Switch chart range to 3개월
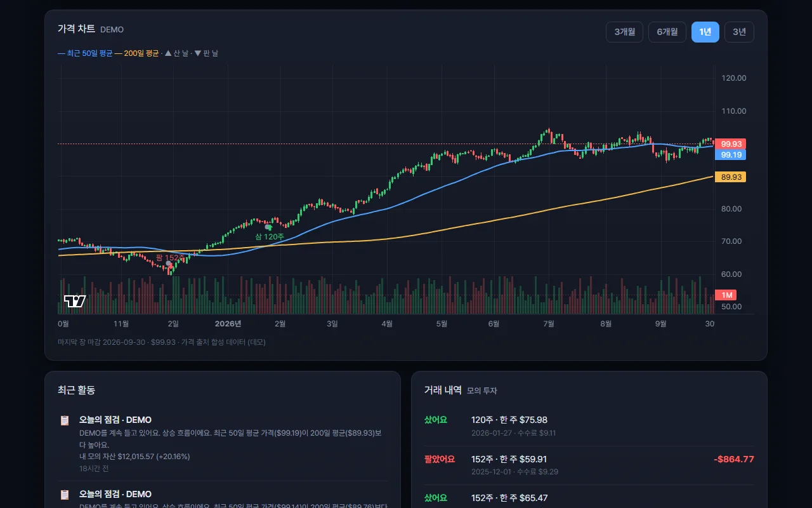Image resolution: width=812 pixels, height=508 pixels. pos(625,32)
